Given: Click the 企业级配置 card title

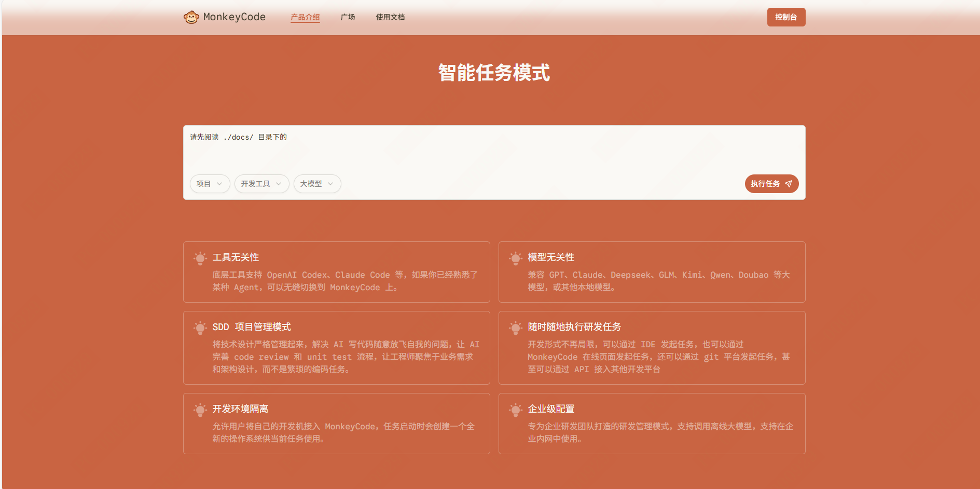Looking at the screenshot, I should point(551,409).
